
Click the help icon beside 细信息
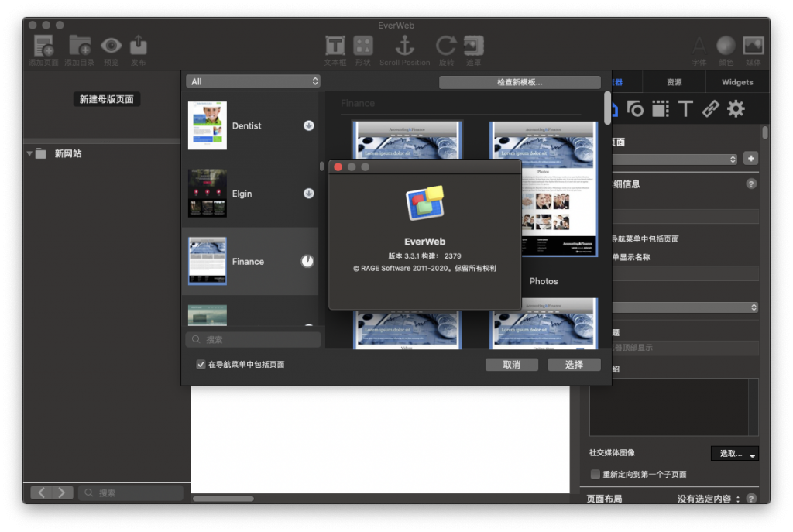(751, 184)
